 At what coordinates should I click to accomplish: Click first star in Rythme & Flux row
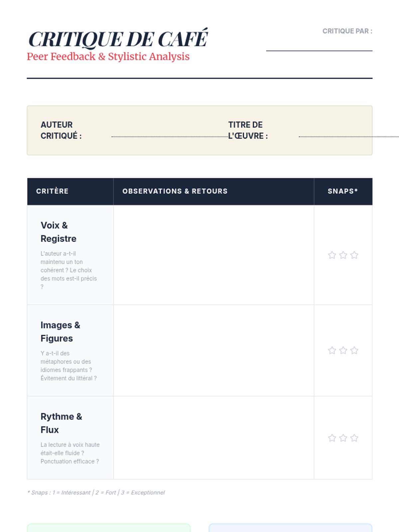coord(332,438)
